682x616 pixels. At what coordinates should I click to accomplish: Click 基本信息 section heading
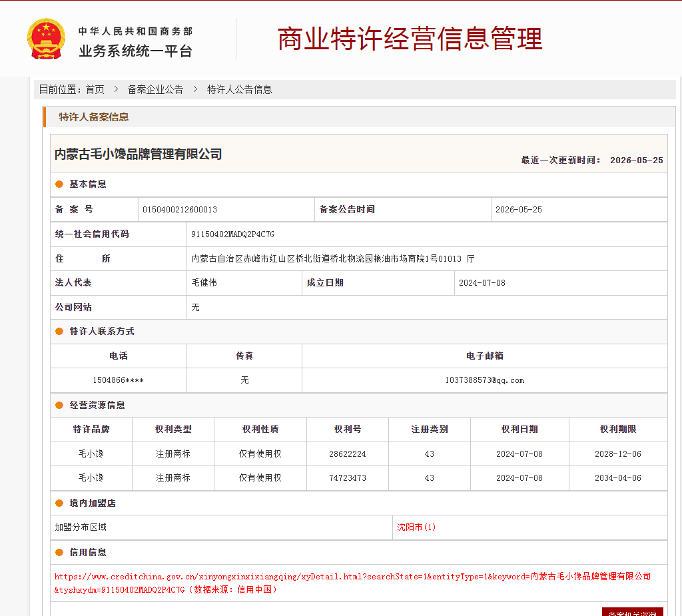(88, 184)
